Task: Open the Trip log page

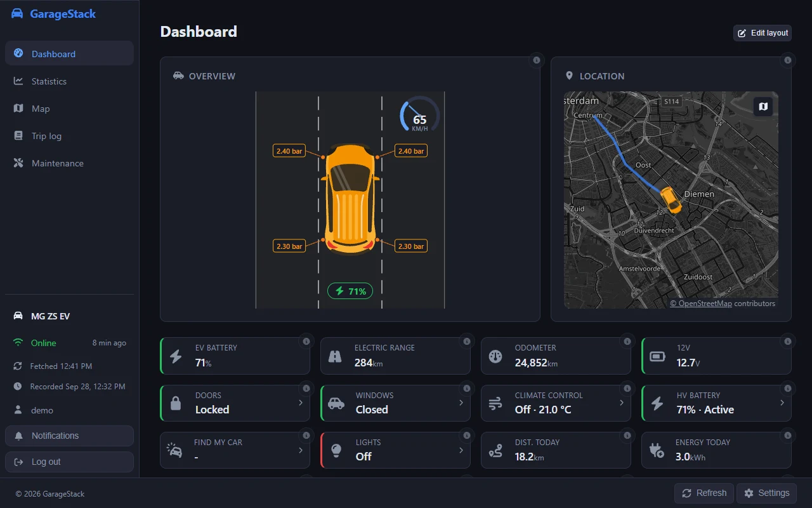Action: [69, 136]
